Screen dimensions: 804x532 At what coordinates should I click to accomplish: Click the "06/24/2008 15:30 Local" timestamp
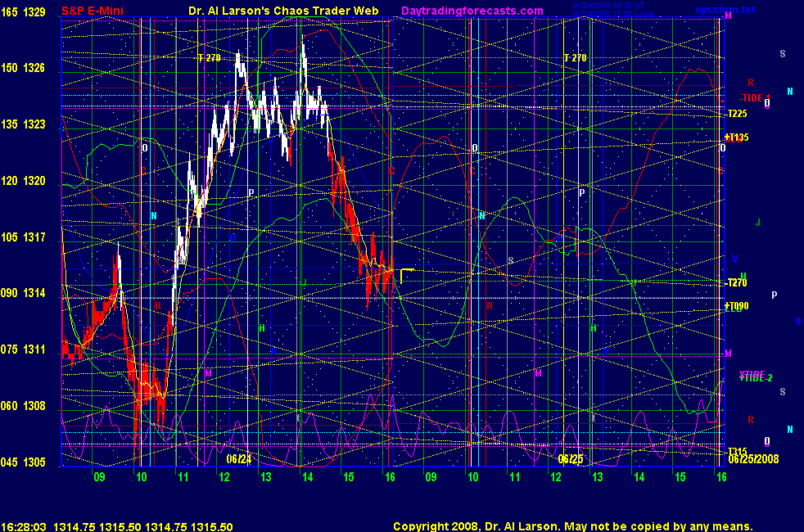612,14
